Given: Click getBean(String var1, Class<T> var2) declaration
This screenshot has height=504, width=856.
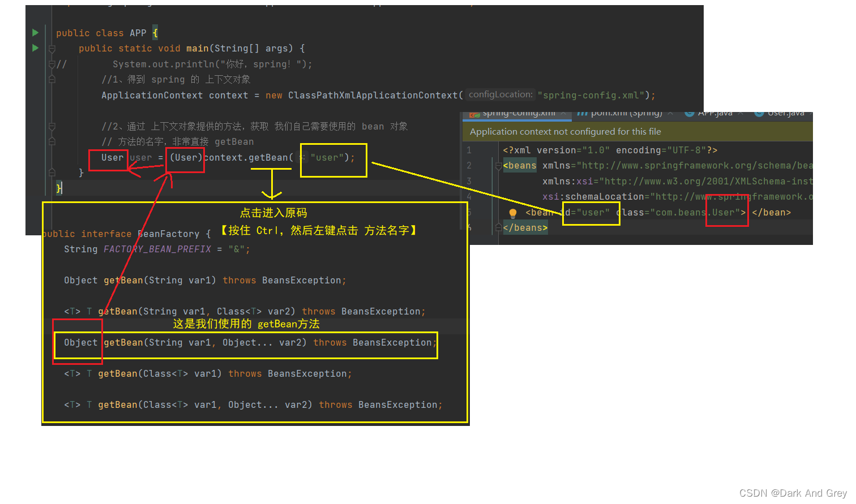Looking at the screenshot, I should (197, 311).
